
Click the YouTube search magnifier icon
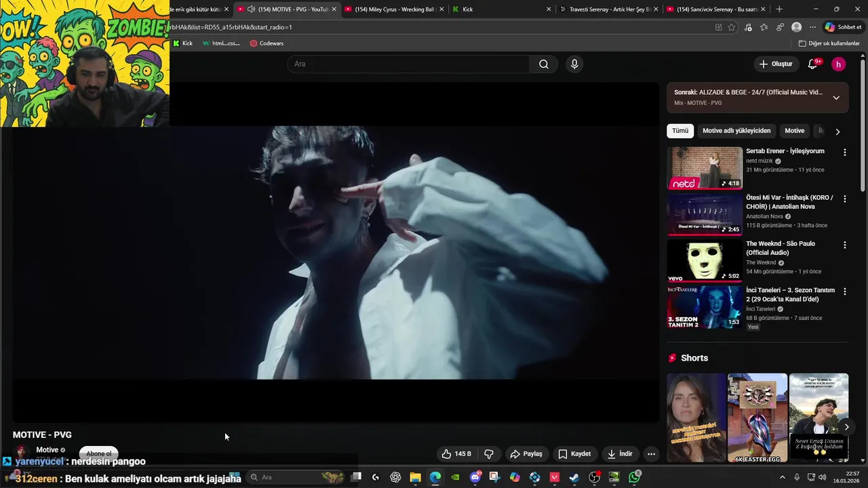click(x=544, y=64)
